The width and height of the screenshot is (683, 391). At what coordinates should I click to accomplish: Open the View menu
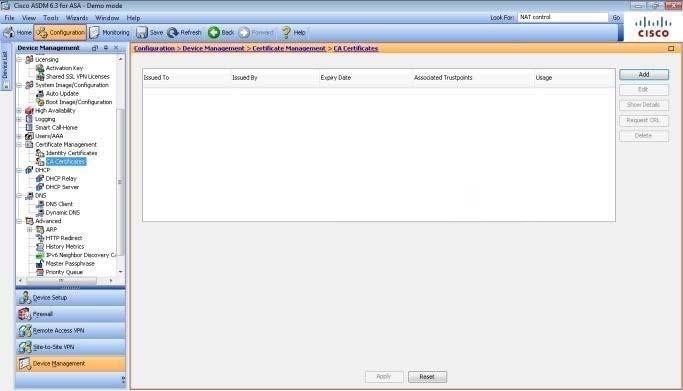tap(29, 18)
